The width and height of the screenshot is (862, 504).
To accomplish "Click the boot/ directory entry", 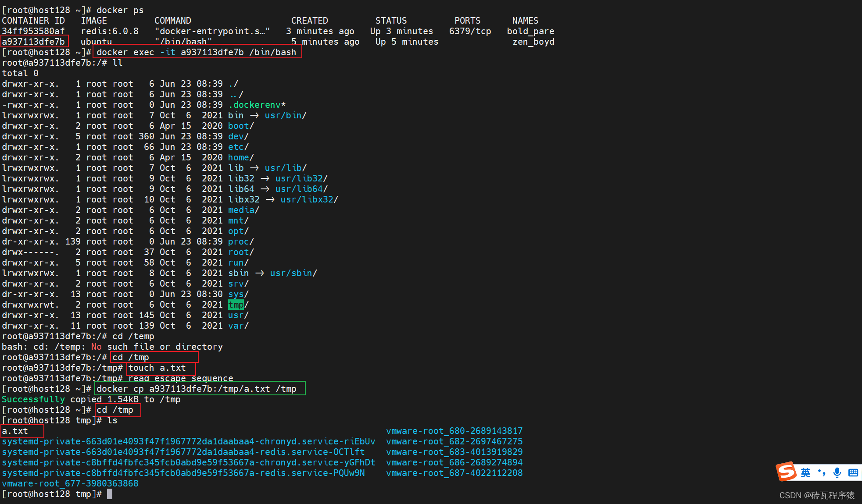I will [x=241, y=126].
